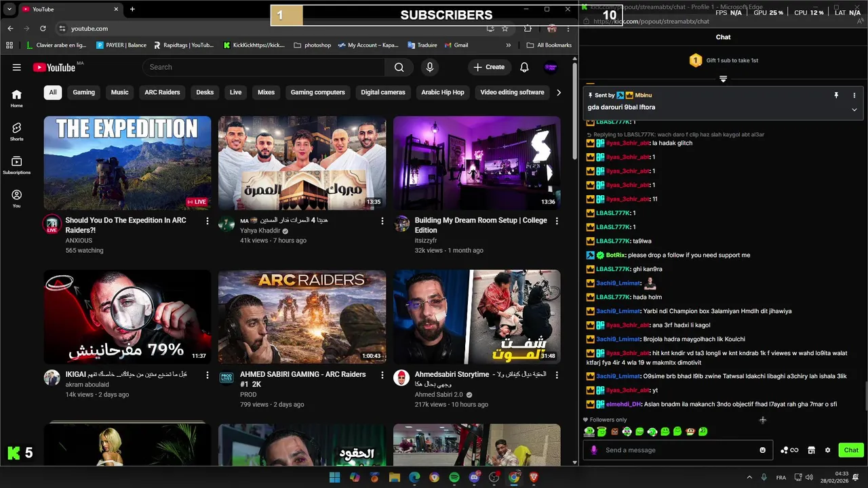Open options for Yahya Khaddir's video
The height and width of the screenshot is (488, 868).
[382, 221]
